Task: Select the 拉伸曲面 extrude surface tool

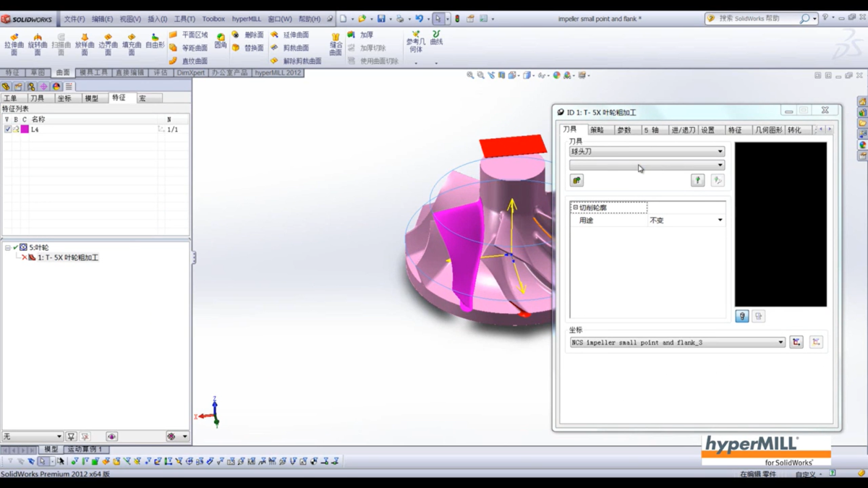Action: pyautogui.click(x=14, y=44)
